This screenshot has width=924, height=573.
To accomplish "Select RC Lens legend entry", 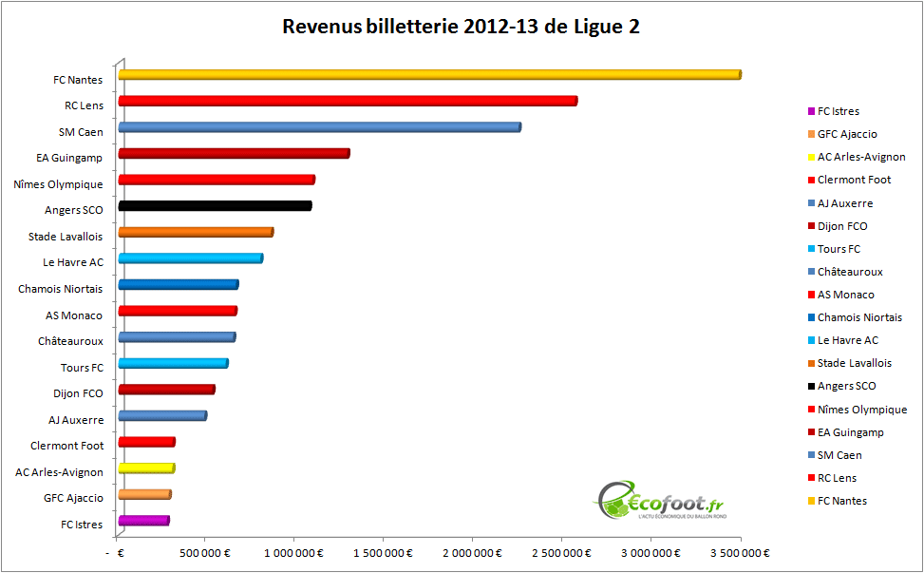I will click(832, 478).
